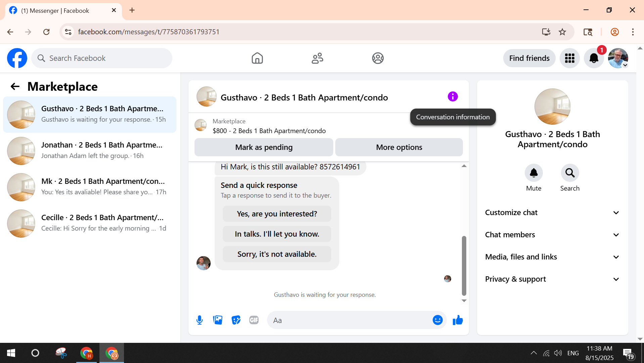Focus the Search Facebook field

(102, 58)
